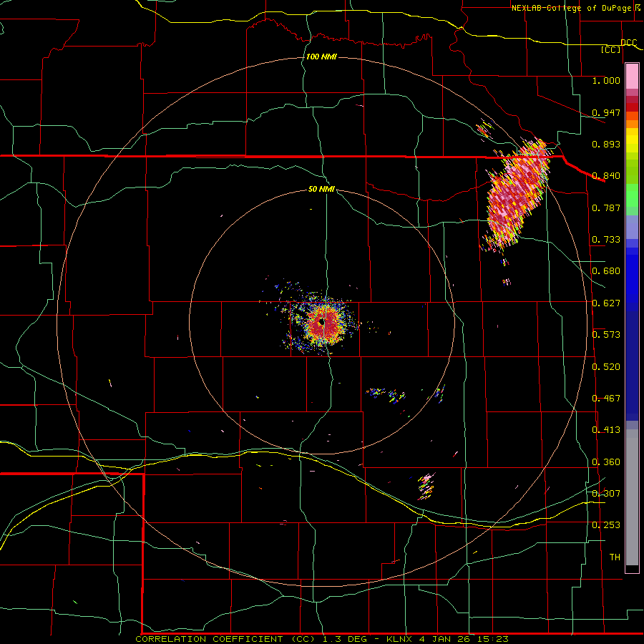Click the '[CC]' units label

coord(611,49)
